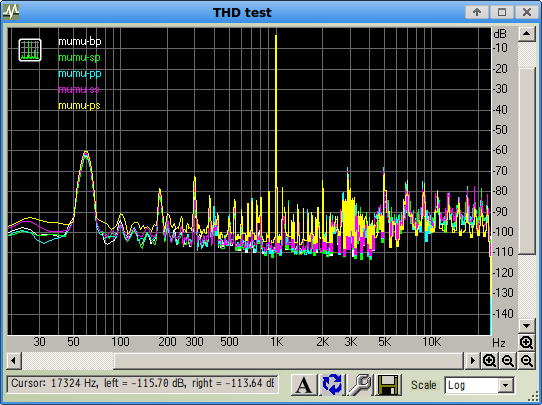Click the up-arrow button in the title bar

[x=477, y=12]
